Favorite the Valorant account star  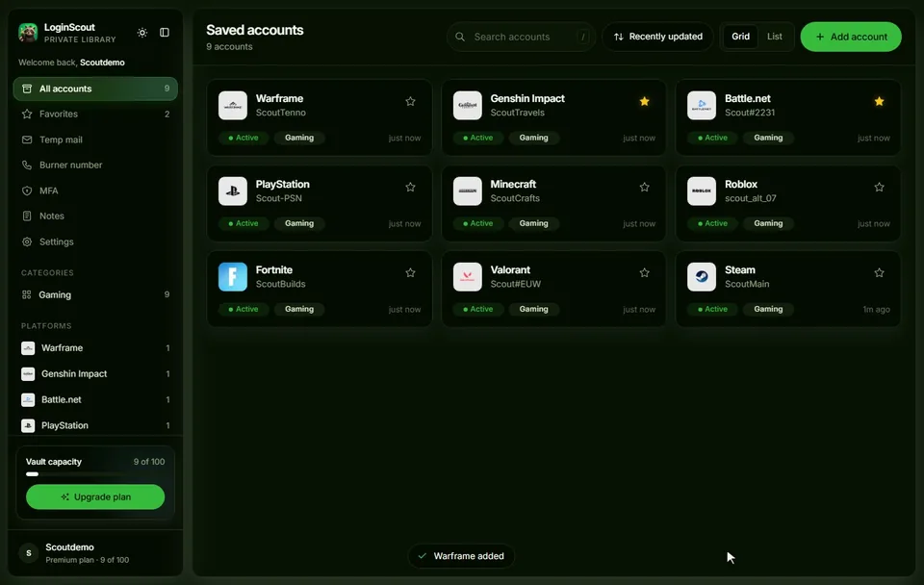[645, 272]
